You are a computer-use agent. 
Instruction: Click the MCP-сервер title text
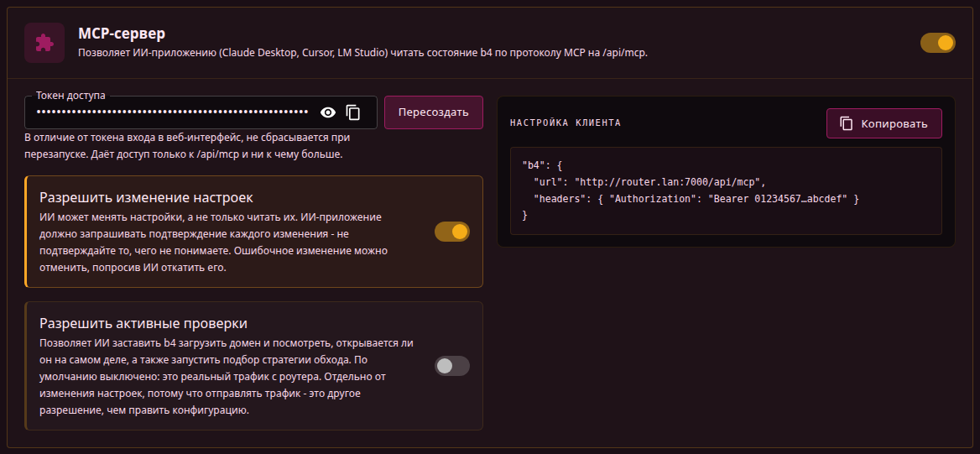tap(122, 34)
